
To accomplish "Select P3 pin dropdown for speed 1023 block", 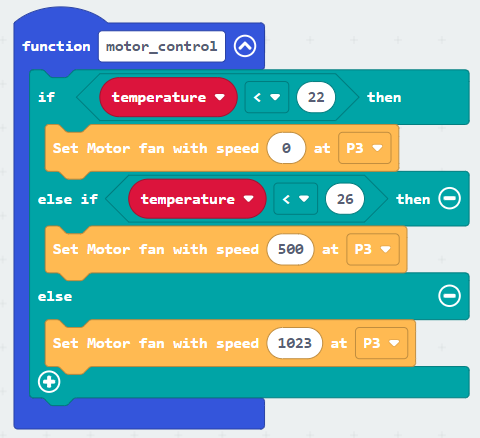I will point(382,343).
